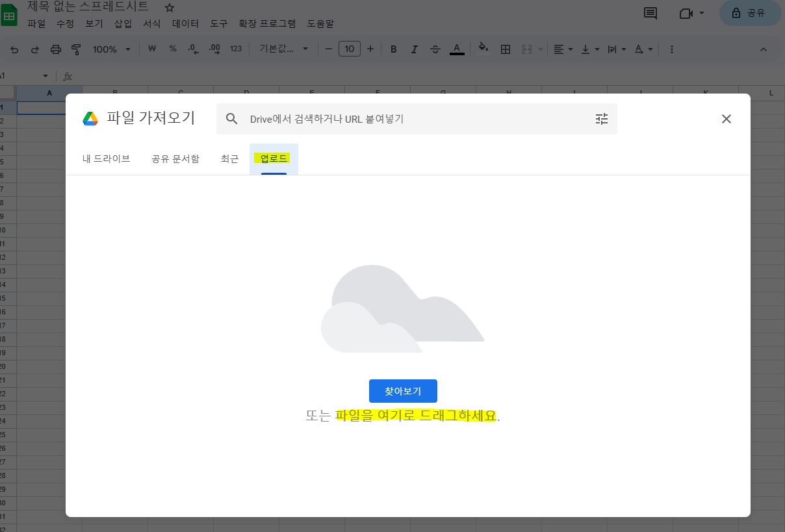
Task: Open comment history via the comment icon
Action: click(650, 13)
